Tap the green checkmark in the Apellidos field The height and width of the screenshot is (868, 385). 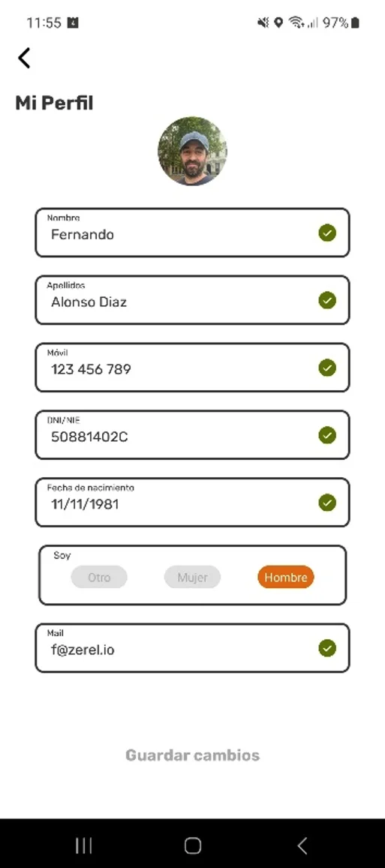pos(327,300)
